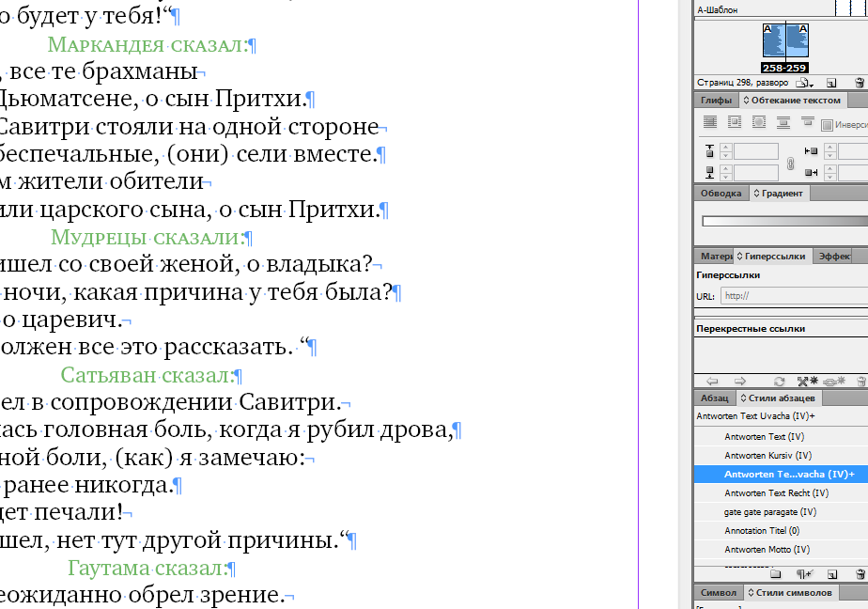
Task: Go to hyperlink destination with right arrow icon
Action: 739,382
